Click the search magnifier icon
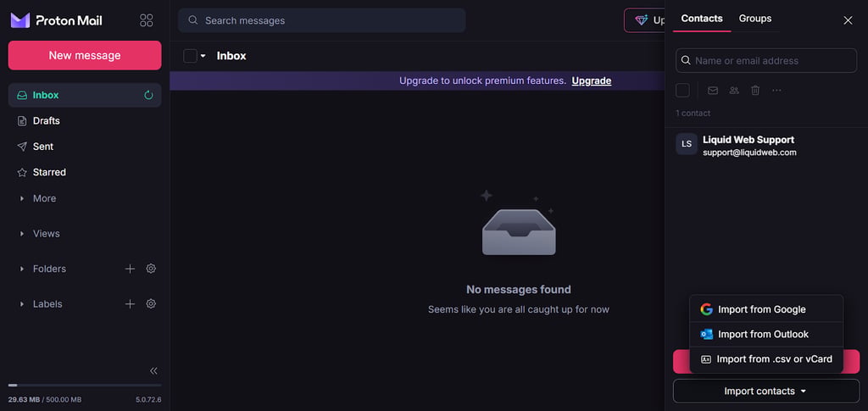This screenshot has height=411, width=868. pyautogui.click(x=193, y=20)
